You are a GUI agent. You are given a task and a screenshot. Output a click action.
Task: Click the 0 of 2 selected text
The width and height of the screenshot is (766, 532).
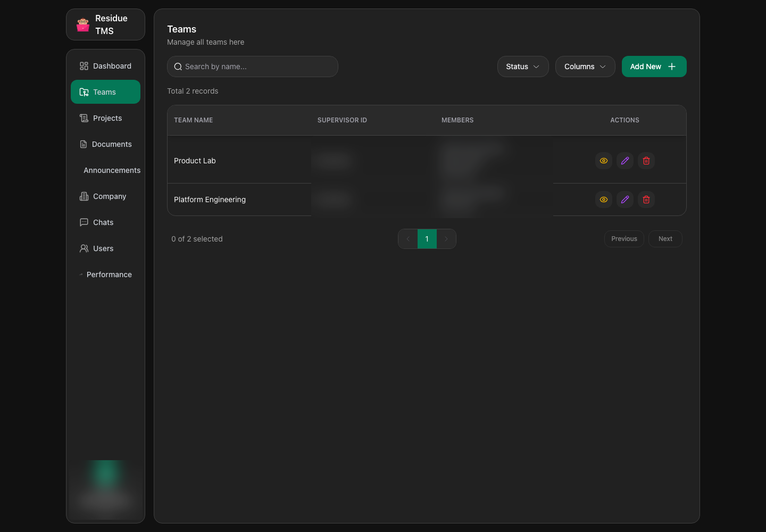(x=197, y=239)
